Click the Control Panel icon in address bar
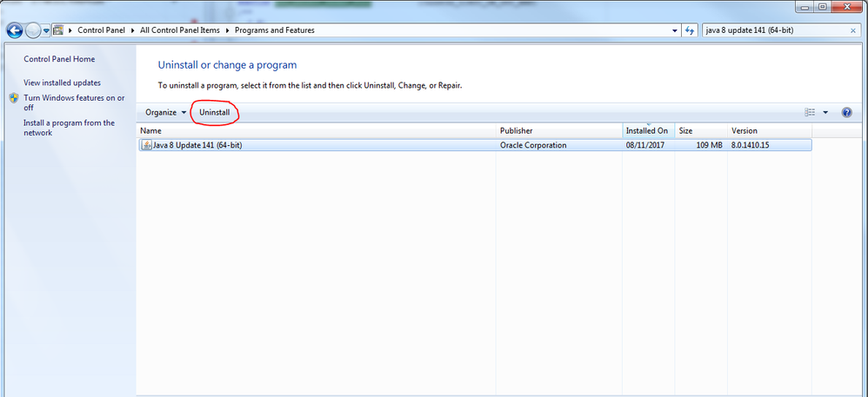The height and width of the screenshot is (397, 868). 57,30
